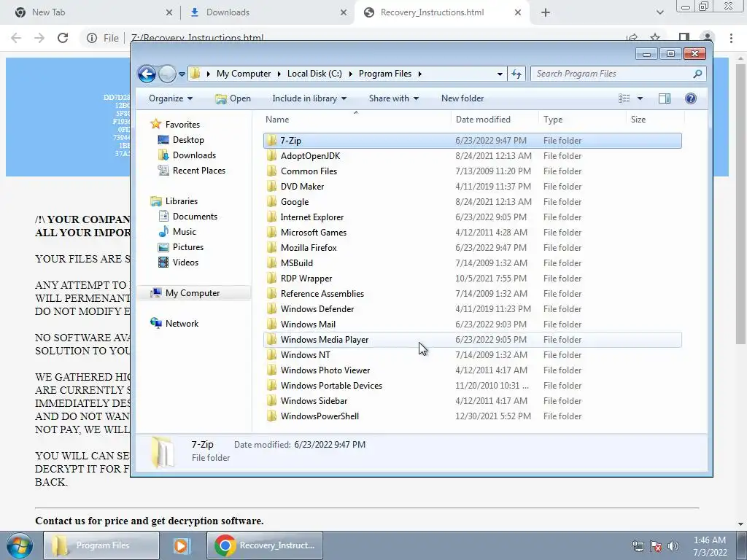
Task: Open Chrome's tab search dropdown
Action: click(x=659, y=12)
